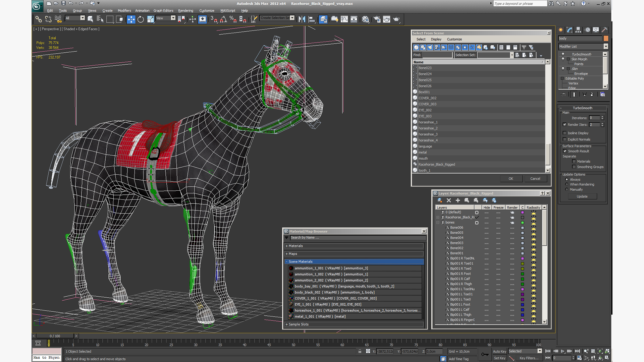
Task: Select the Select and Link tool
Action: tap(39, 19)
